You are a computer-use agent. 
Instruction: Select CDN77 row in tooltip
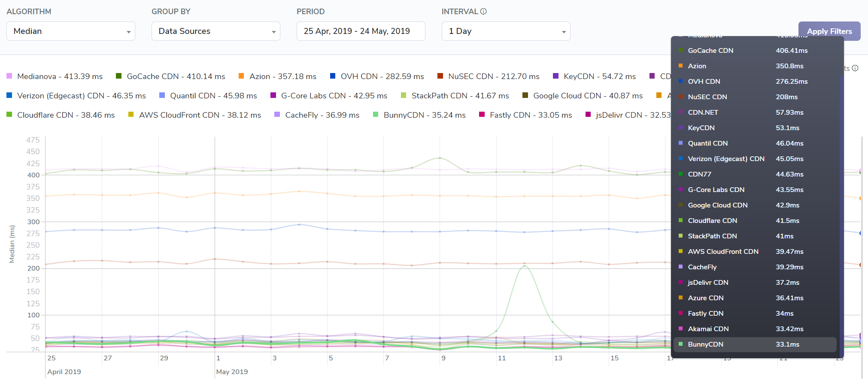[755, 174]
